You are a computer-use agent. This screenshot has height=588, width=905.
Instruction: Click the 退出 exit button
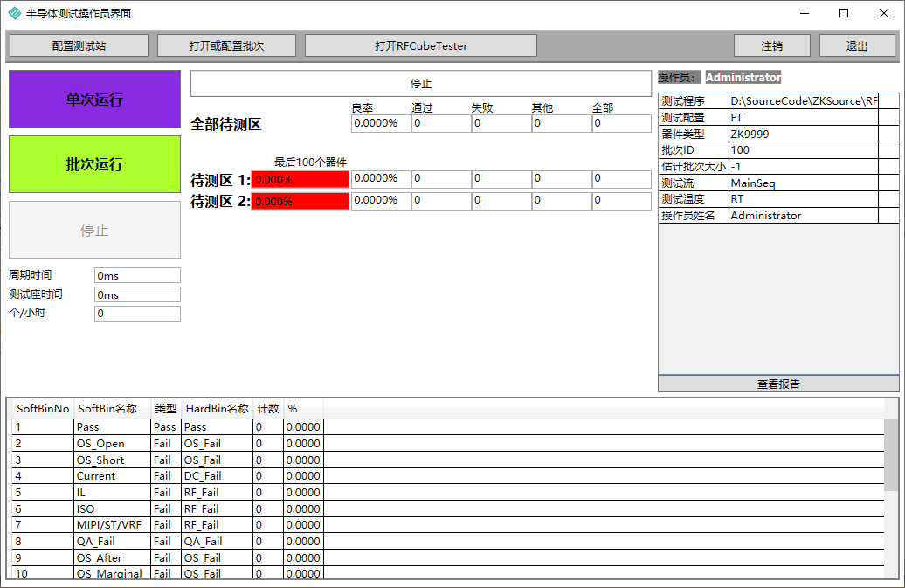coord(857,45)
